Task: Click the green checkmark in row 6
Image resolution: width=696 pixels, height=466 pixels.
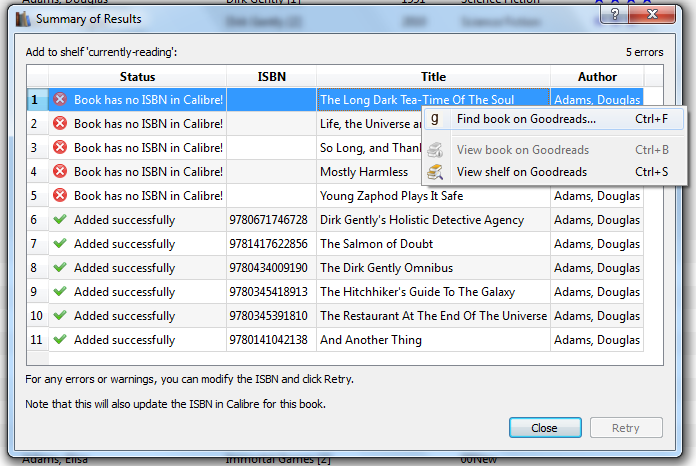Action: [x=60, y=219]
